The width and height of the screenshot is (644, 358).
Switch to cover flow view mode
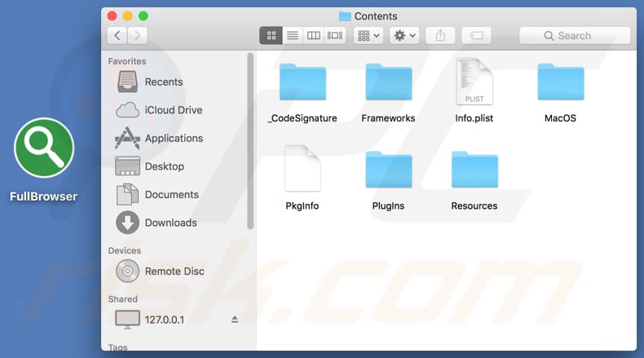pyautogui.click(x=335, y=36)
